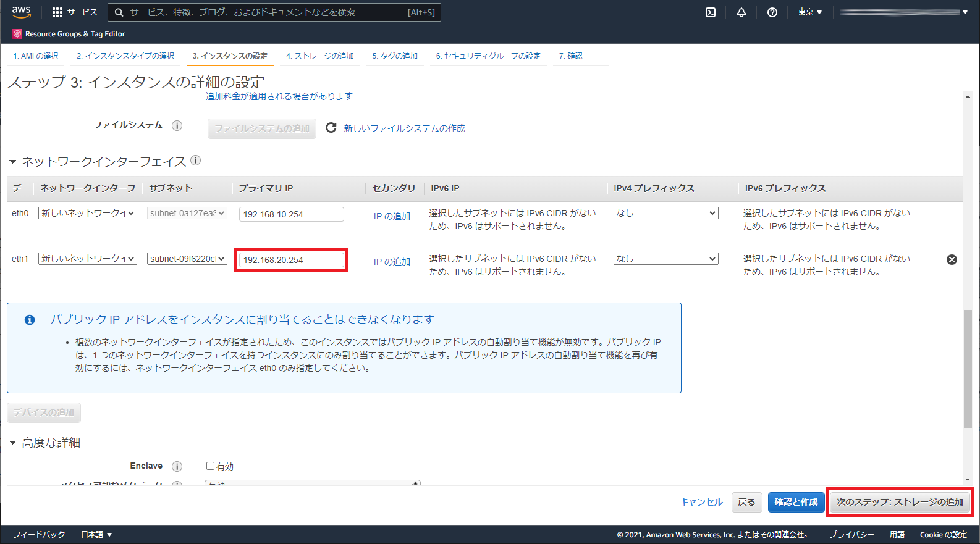Click the refresh file systems icon
Viewport: 980px width, 544px height.
331,128
